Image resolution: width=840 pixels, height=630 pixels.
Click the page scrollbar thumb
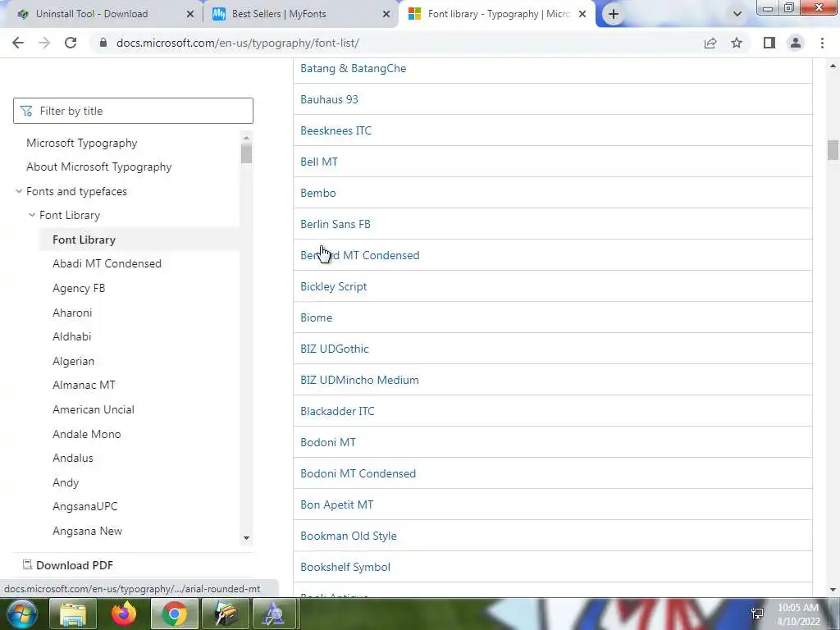coord(833,150)
